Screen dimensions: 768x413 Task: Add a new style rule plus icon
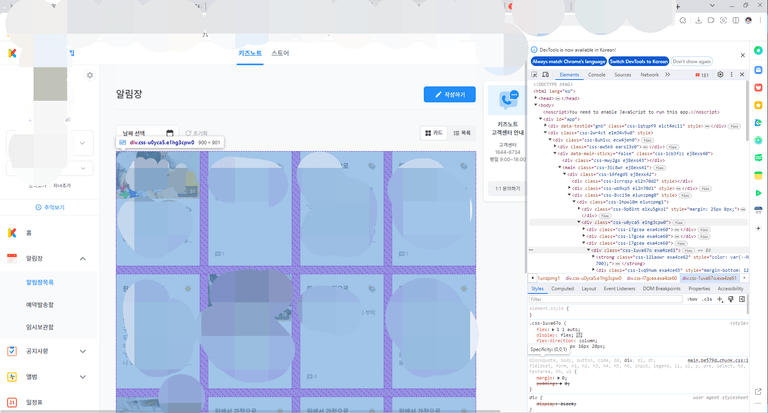pyautogui.click(x=720, y=299)
